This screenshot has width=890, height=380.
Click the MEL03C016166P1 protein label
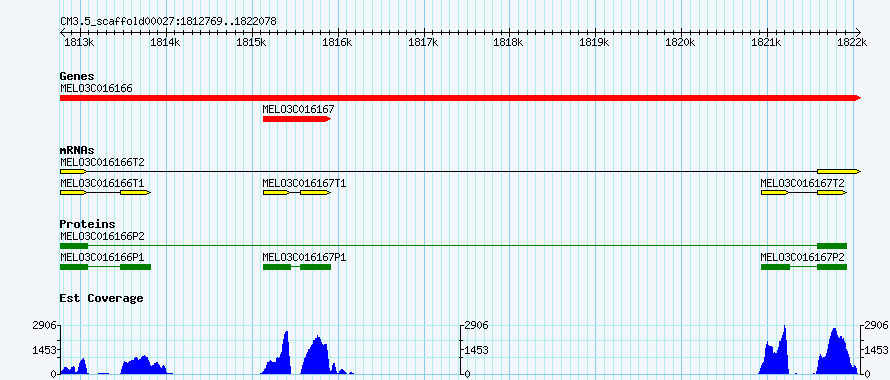(102, 257)
